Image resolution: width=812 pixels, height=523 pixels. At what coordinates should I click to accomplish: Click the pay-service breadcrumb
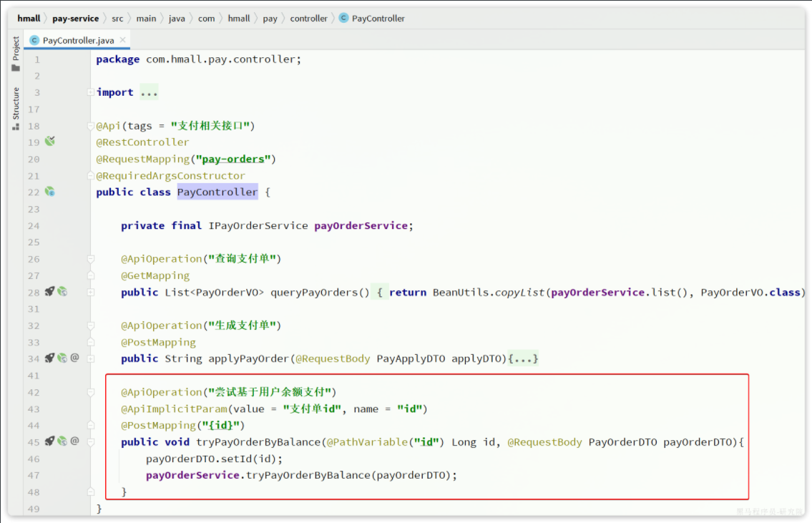[x=76, y=18]
